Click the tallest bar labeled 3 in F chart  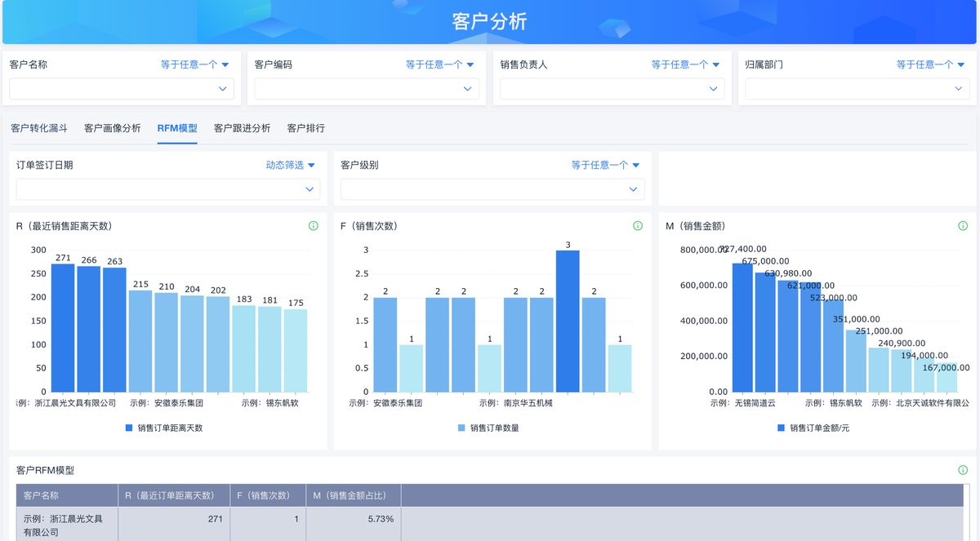click(x=568, y=321)
